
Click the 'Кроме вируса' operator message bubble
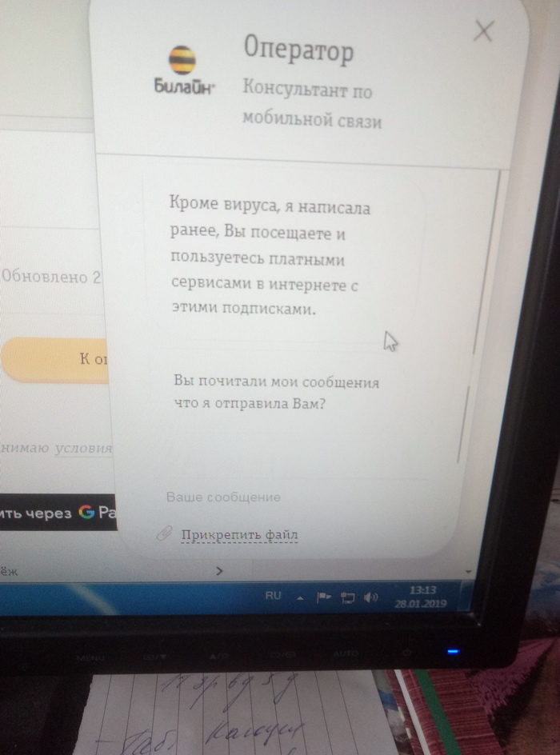coord(270,257)
